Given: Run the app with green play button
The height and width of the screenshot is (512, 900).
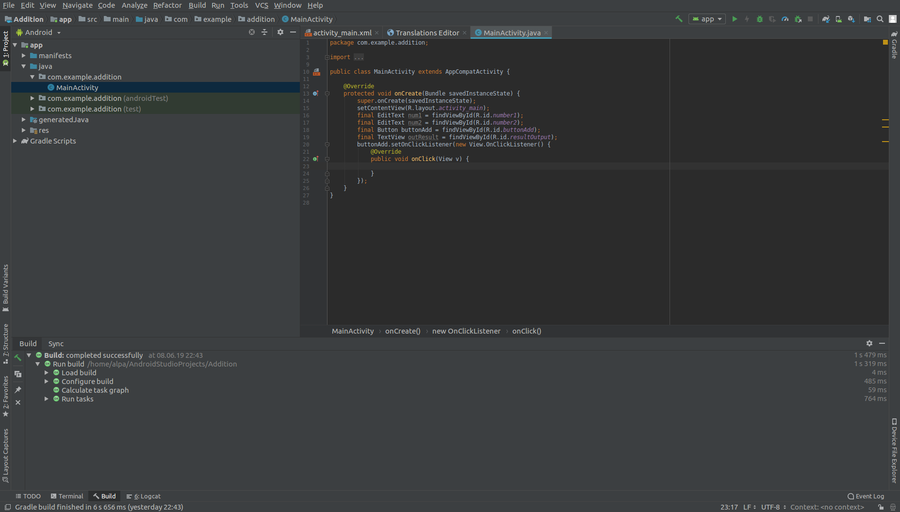Looking at the screenshot, I should click(x=735, y=19).
